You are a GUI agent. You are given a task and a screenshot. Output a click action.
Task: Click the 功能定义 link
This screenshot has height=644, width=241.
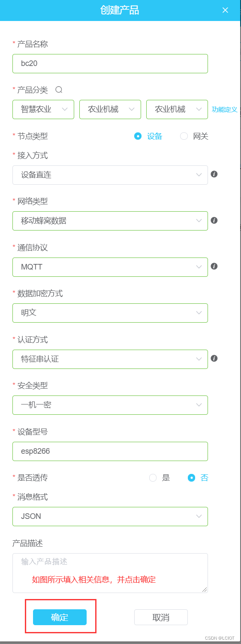point(225,110)
